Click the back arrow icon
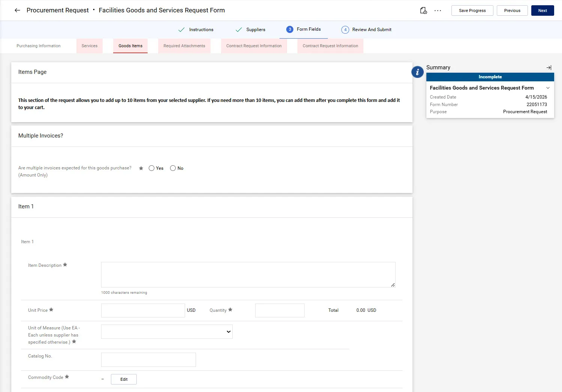 (x=17, y=10)
